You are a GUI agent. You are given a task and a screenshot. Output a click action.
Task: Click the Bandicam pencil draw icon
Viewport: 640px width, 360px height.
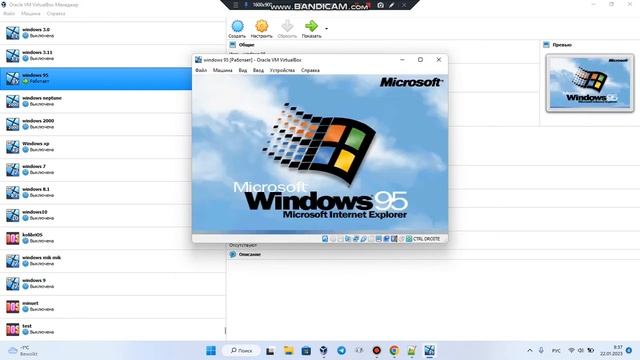point(391,5)
